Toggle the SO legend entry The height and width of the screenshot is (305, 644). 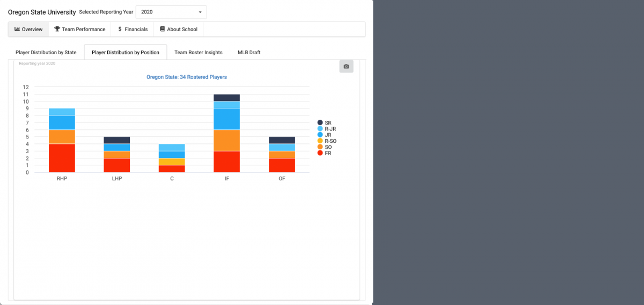[x=325, y=147]
